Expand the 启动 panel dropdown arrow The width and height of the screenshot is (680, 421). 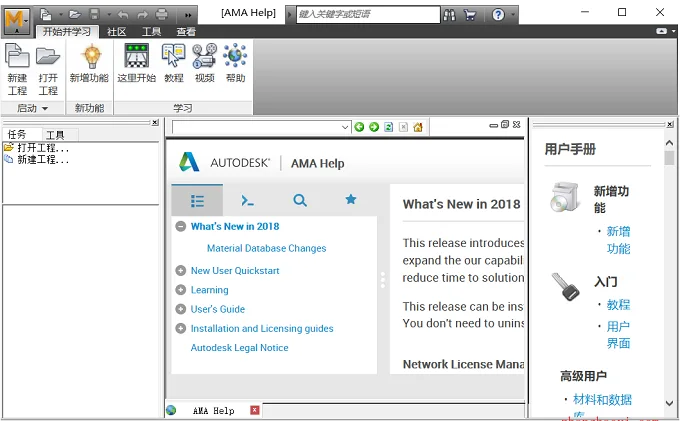45,108
